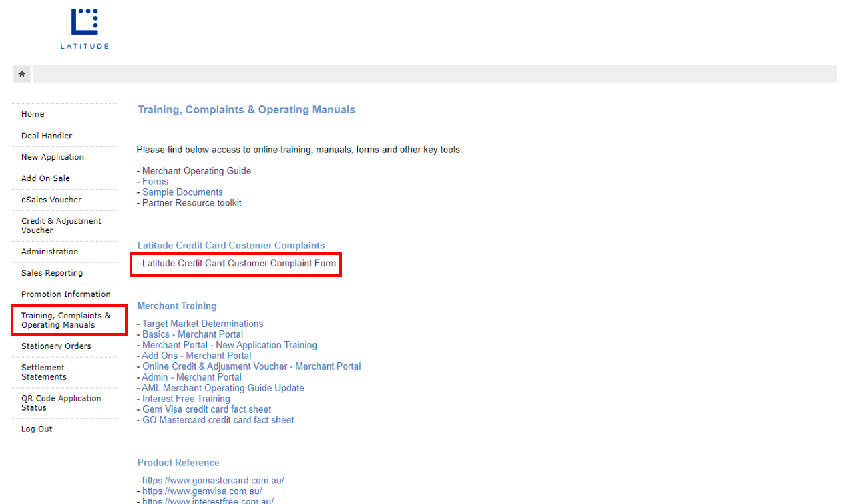Viewport: 842px width, 504px height.
Task: Click the Forms link
Action: 155,182
